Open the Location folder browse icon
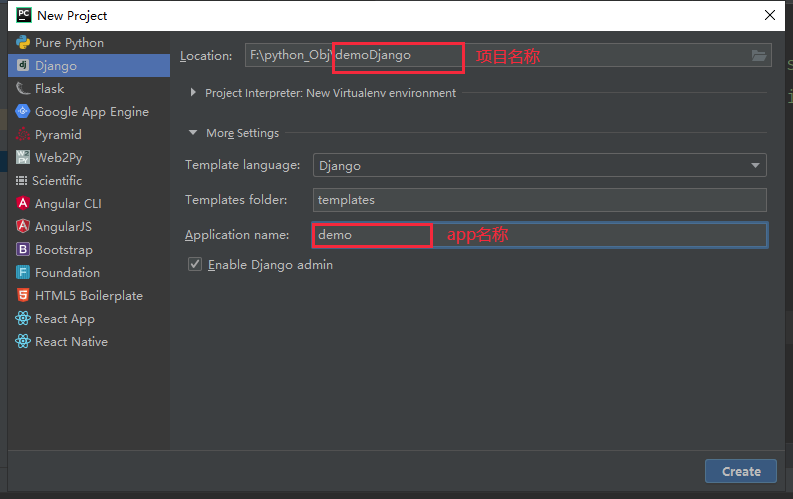 coord(759,55)
